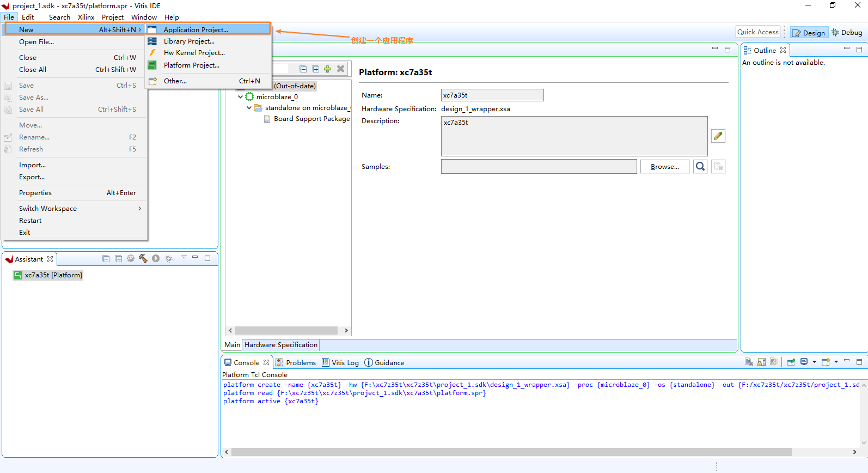Pin the console with the pin icon
The height and width of the screenshot is (473, 868).
point(791,362)
